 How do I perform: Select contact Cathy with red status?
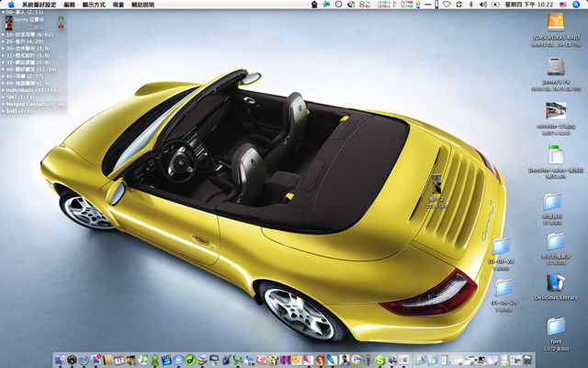34,27
